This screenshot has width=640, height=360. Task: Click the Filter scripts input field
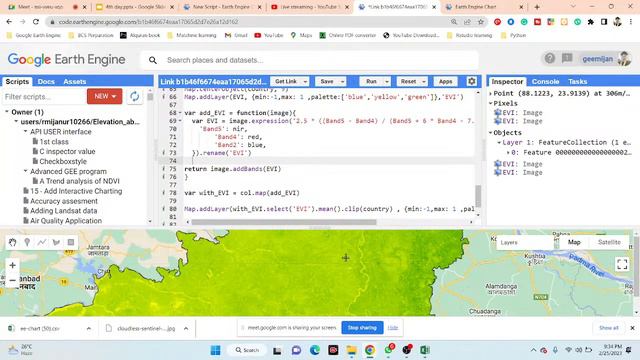pos(44,97)
